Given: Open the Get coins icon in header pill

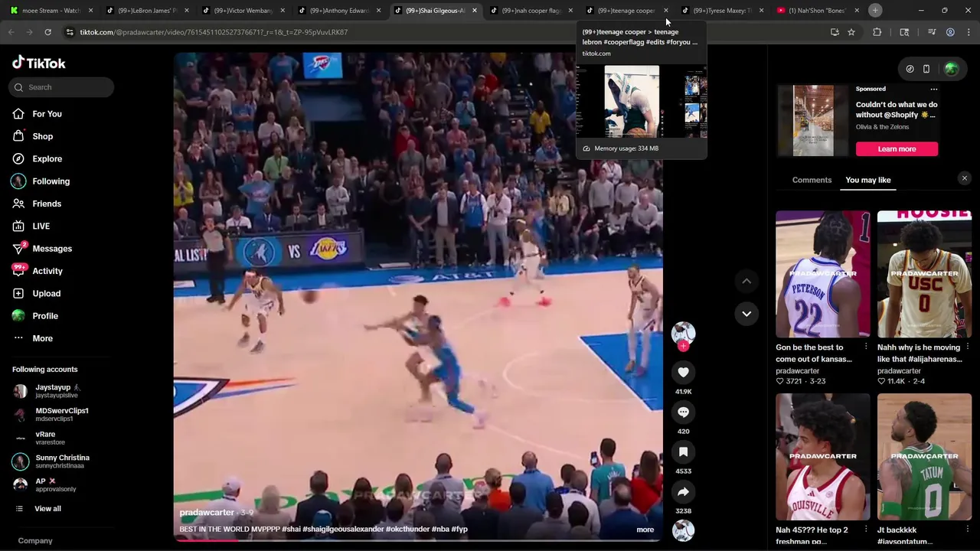Looking at the screenshot, I should coord(910,69).
